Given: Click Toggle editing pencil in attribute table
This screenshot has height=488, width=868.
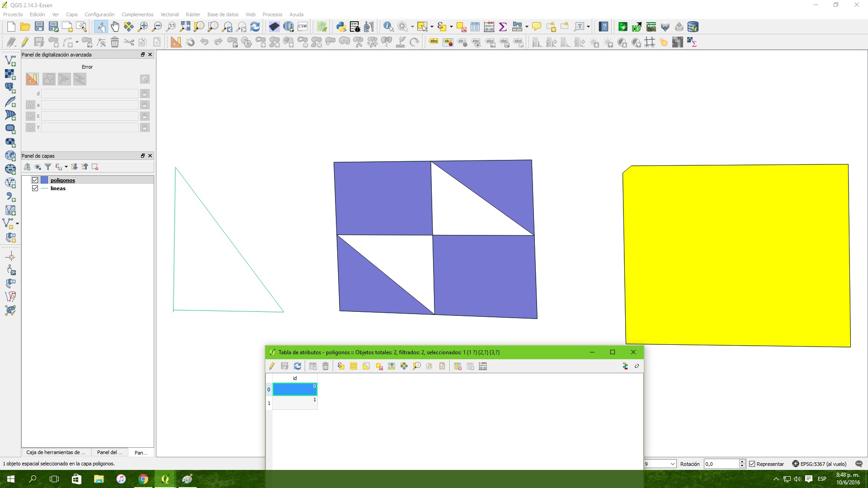Looking at the screenshot, I should (x=272, y=366).
